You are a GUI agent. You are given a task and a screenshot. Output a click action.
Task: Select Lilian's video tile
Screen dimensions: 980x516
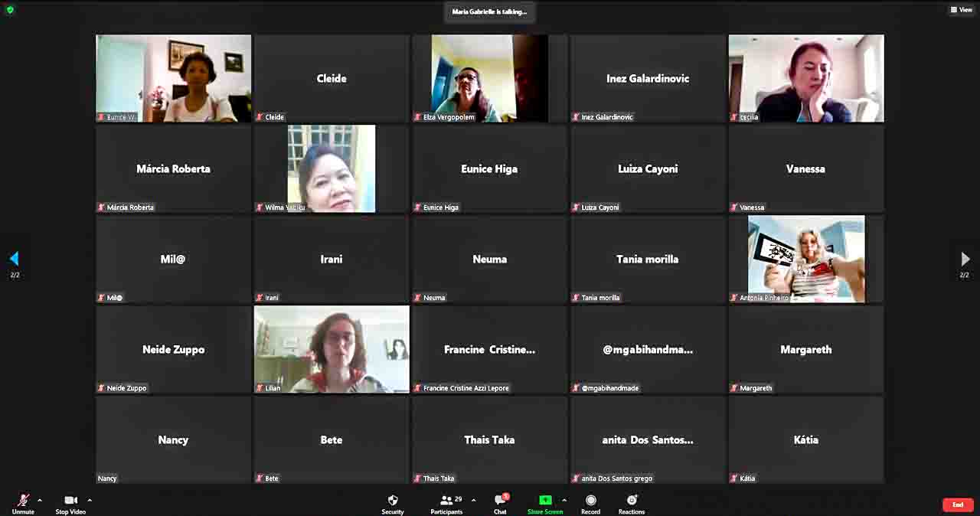click(332, 349)
